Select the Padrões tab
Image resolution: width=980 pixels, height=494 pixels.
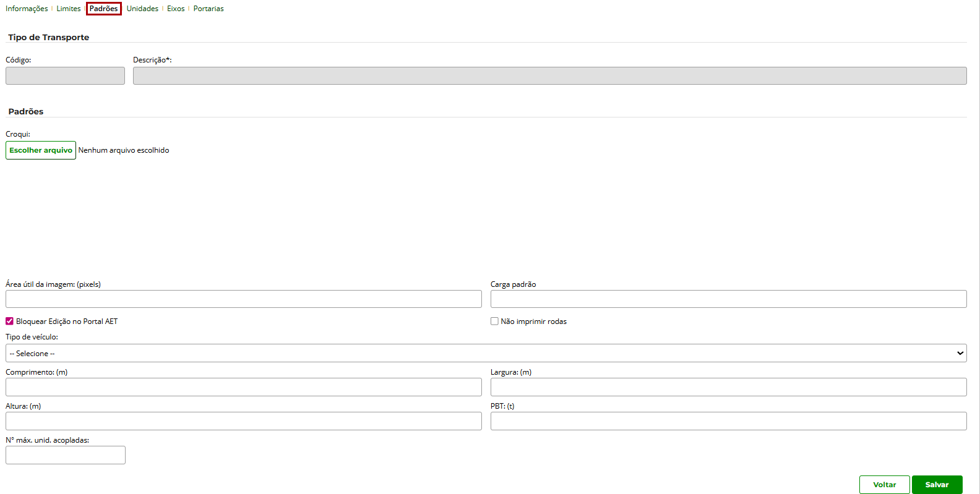pyautogui.click(x=103, y=9)
